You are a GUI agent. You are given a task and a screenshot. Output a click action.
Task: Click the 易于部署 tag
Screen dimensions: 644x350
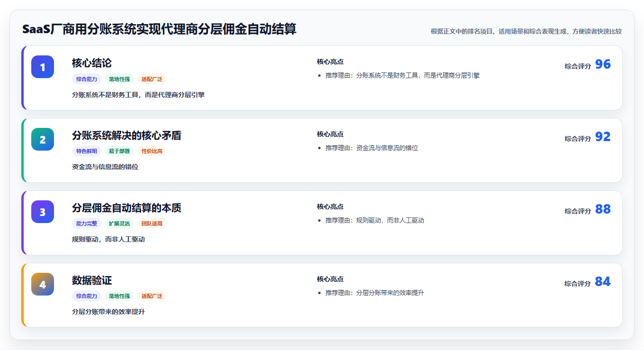(x=119, y=152)
